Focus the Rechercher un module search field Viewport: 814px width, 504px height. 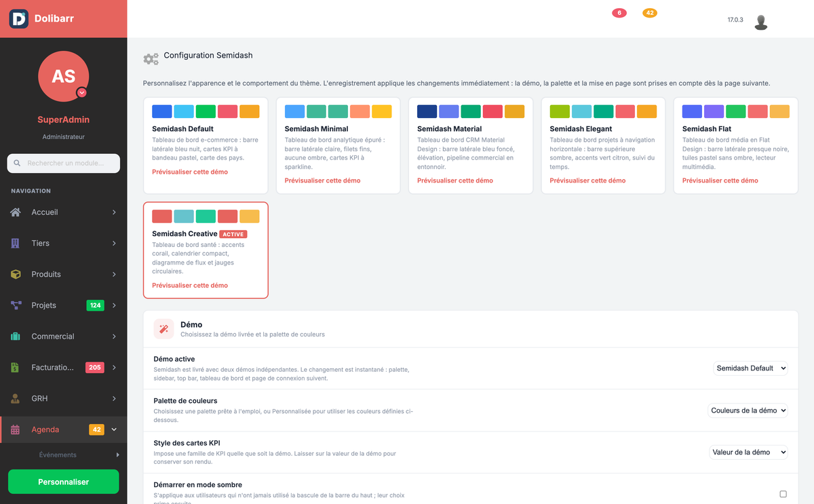point(64,163)
